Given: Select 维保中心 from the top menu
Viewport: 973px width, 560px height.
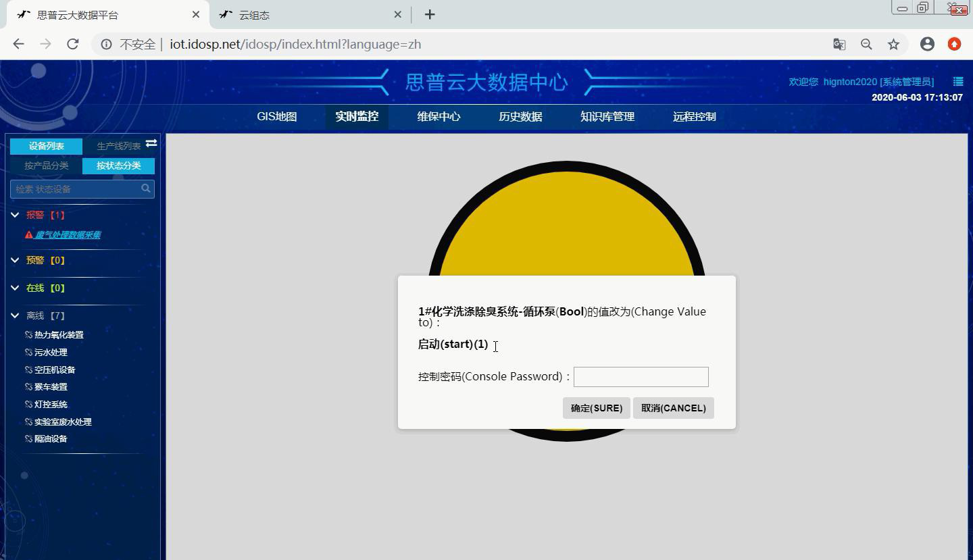Looking at the screenshot, I should pyautogui.click(x=438, y=116).
